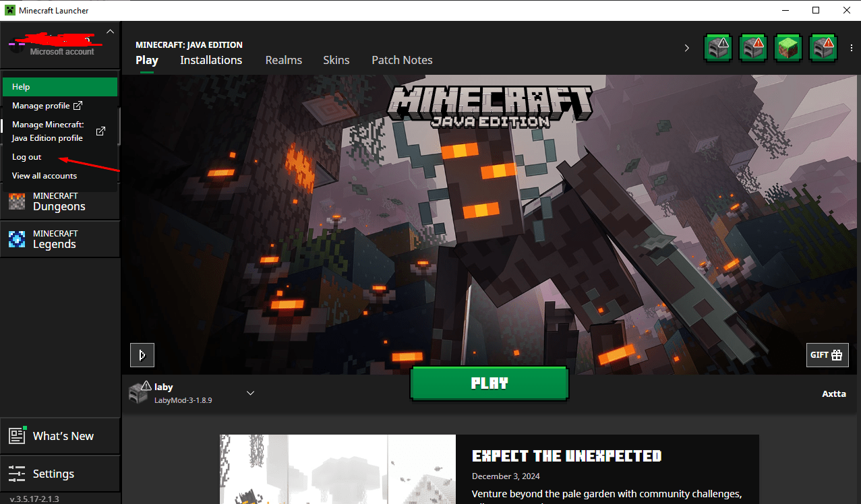Open Minecraft Dungeons in the sidebar
The image size is (861, 504).
(60, 201)
